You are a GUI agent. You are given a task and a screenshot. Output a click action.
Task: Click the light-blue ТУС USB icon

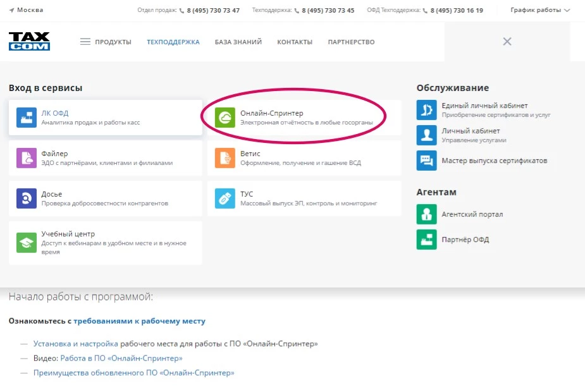click(225, 199)
